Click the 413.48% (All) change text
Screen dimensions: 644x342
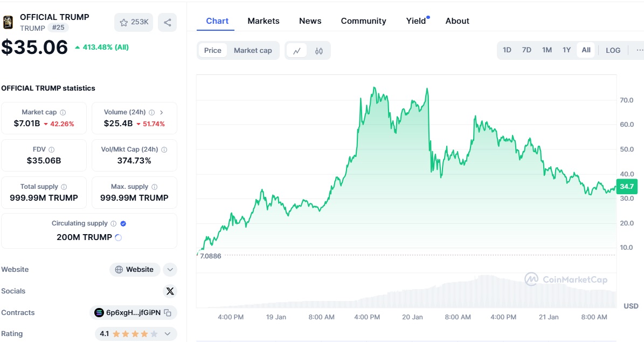[106, 47]
